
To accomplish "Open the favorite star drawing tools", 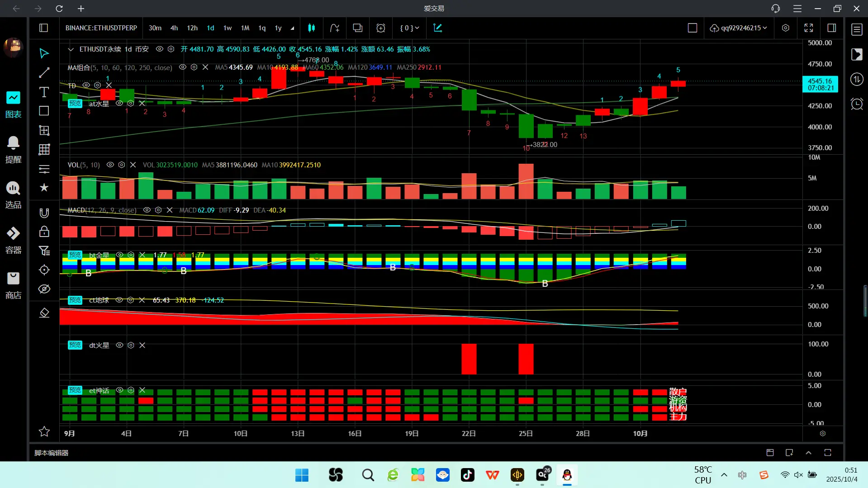I will tap(44, 188).
